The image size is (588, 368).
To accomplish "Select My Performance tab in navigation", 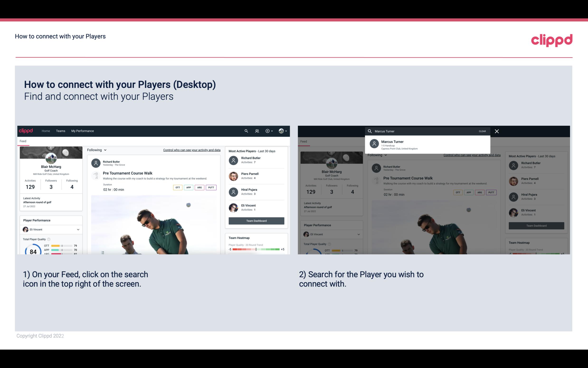I will 83,131.
